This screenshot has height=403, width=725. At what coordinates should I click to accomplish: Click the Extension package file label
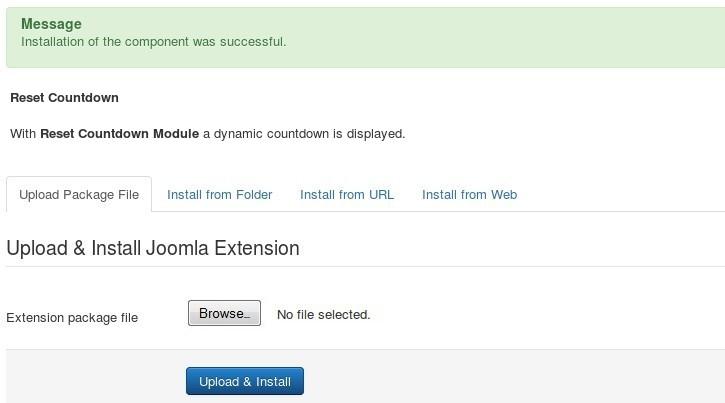(x=72, y=318)
